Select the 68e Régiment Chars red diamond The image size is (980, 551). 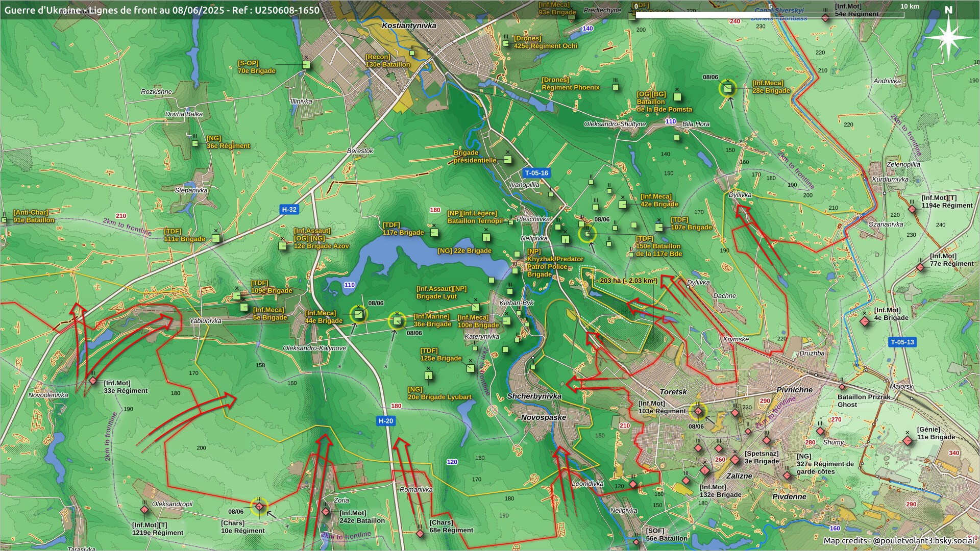420,534
